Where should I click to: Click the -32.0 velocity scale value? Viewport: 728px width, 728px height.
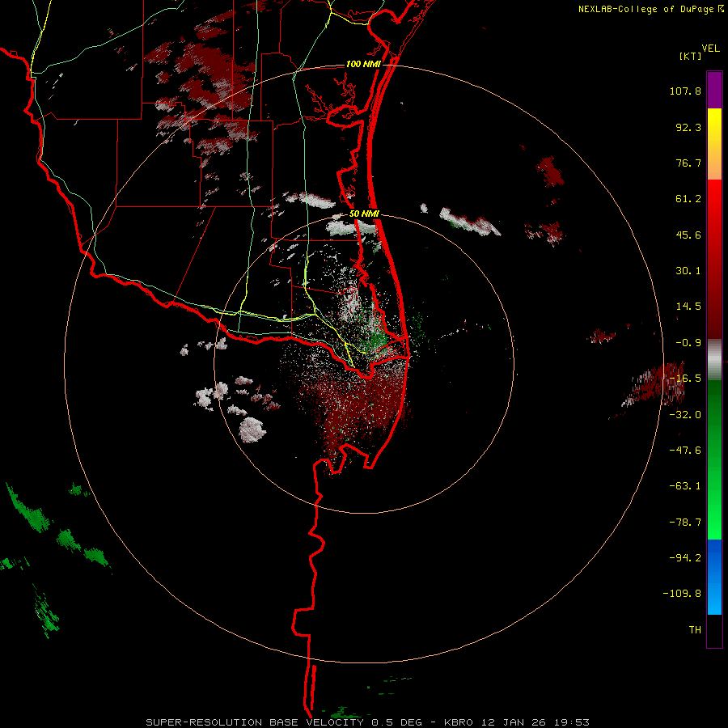(685, 415)
